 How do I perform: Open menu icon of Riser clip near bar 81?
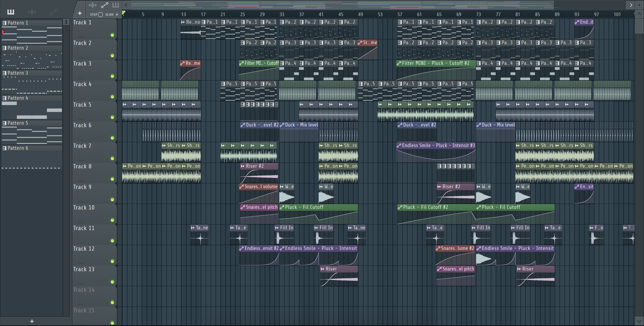coord(519,269)
